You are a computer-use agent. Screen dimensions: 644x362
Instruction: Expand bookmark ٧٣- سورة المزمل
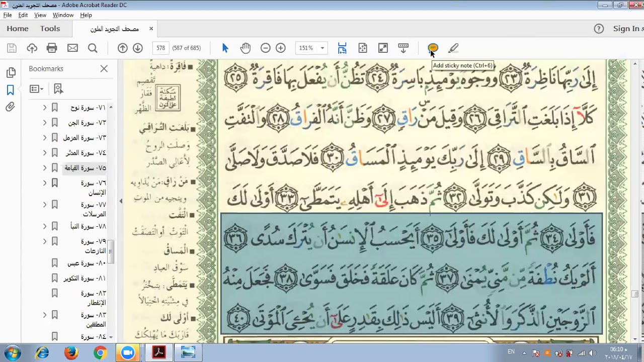click(x=44, y=138)
